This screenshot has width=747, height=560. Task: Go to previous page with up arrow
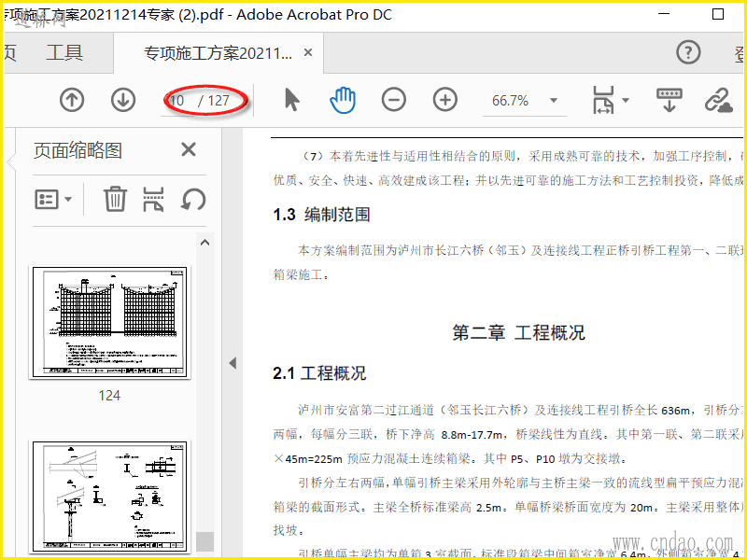(x=72, y=101)
